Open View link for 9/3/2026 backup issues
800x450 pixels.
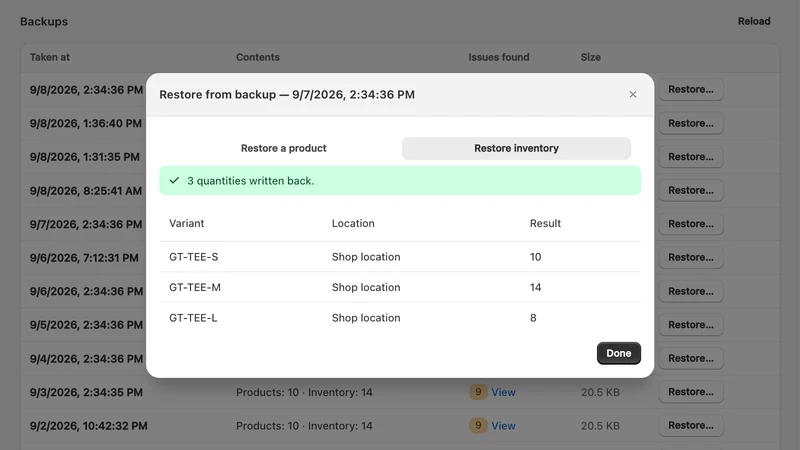pos(503,392)
